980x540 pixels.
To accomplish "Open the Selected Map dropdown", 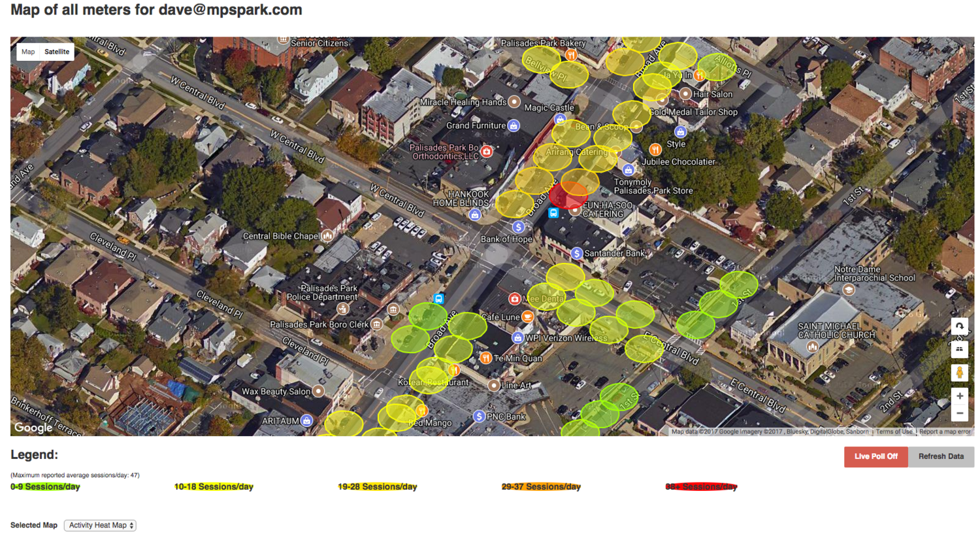I will click(100, 525).
